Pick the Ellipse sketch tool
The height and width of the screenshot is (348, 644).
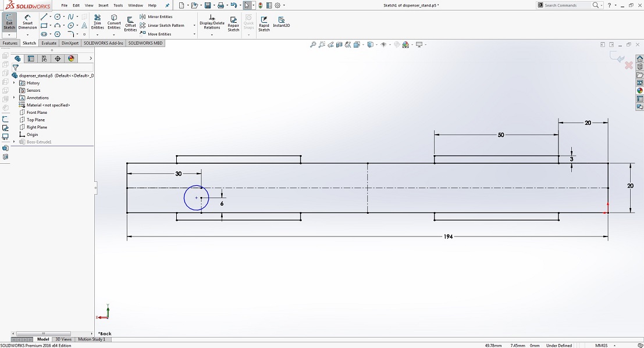point(70,26)
